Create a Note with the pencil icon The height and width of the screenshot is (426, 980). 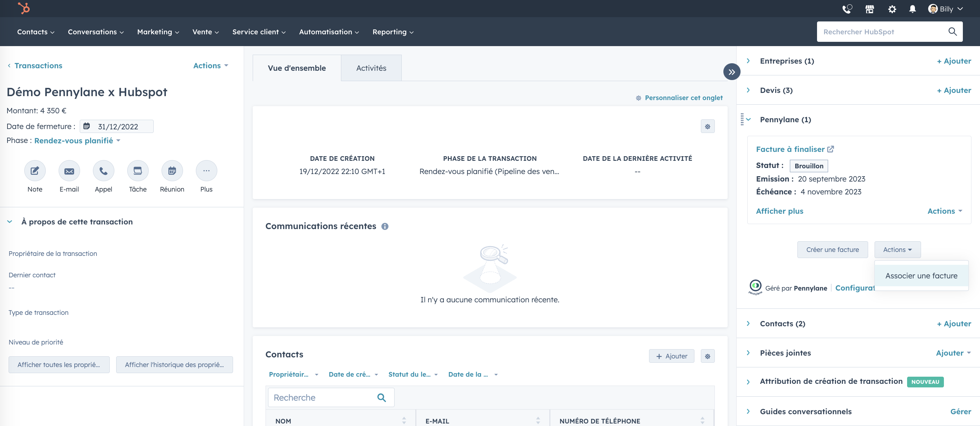pyautogui.click(x=35, y=171)
